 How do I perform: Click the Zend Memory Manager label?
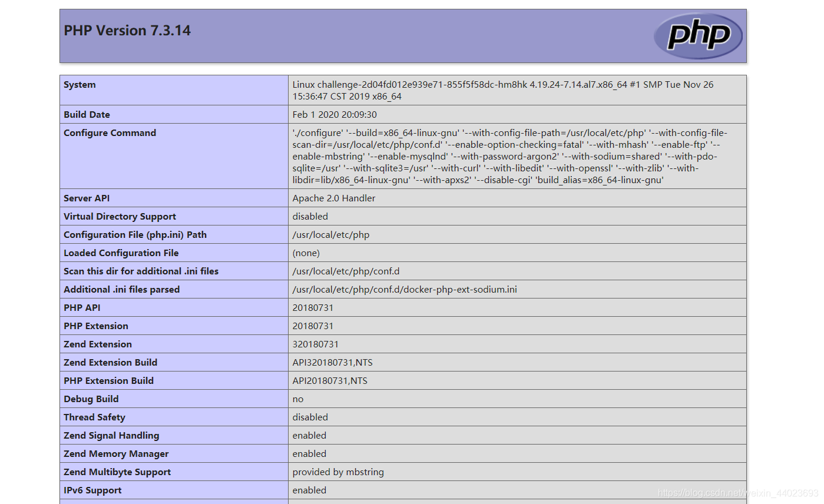click(x=116, y=454)
